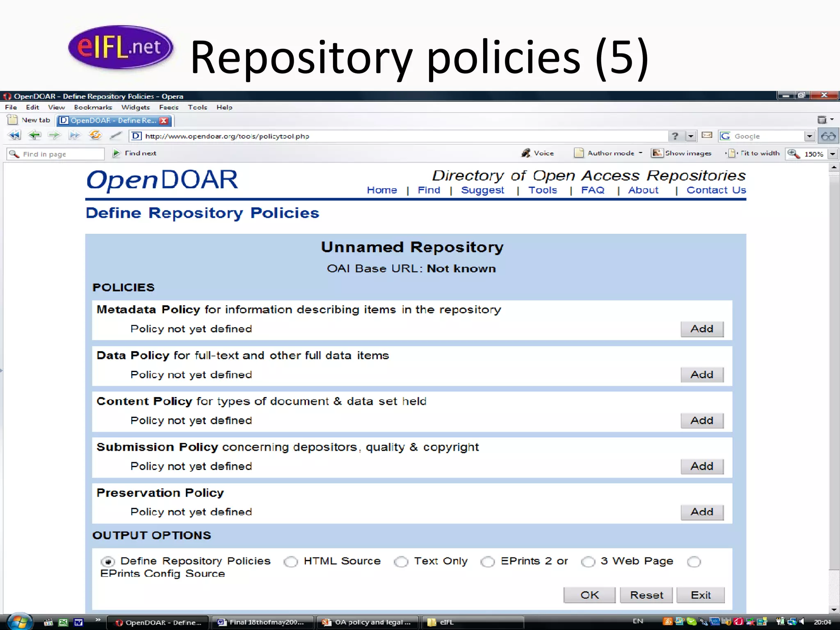Open the Widgets menu
Image resolution: width=840 pixels, height=630 pixels.
point(136,107)
